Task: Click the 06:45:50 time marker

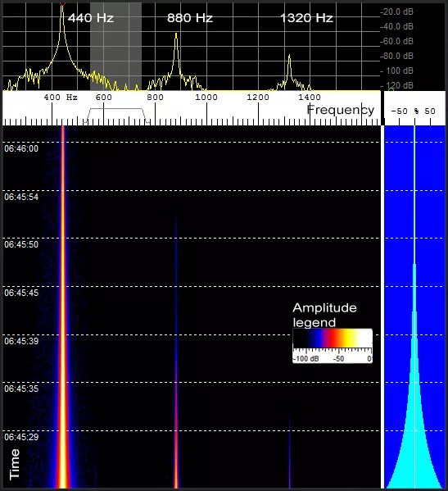Action: point(21,244)
